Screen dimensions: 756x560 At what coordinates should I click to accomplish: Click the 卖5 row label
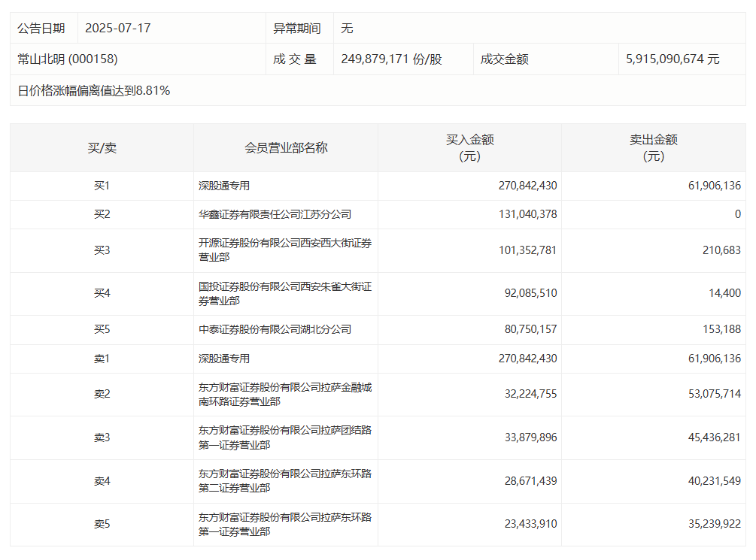coord(102,523)
